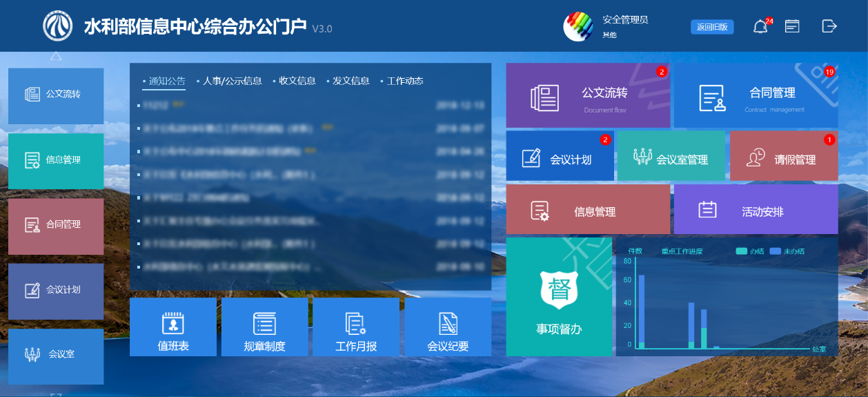Click the logout icon in the header

point(829,26)
